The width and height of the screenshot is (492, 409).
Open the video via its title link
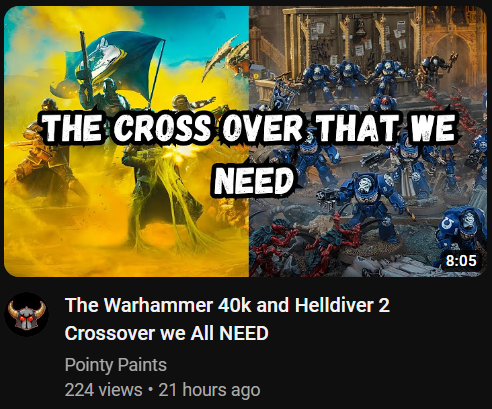pos(227,319)
